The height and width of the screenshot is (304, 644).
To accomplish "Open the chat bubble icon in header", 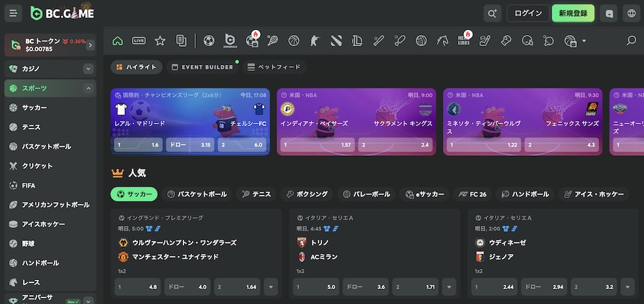I will click(609, 13).
